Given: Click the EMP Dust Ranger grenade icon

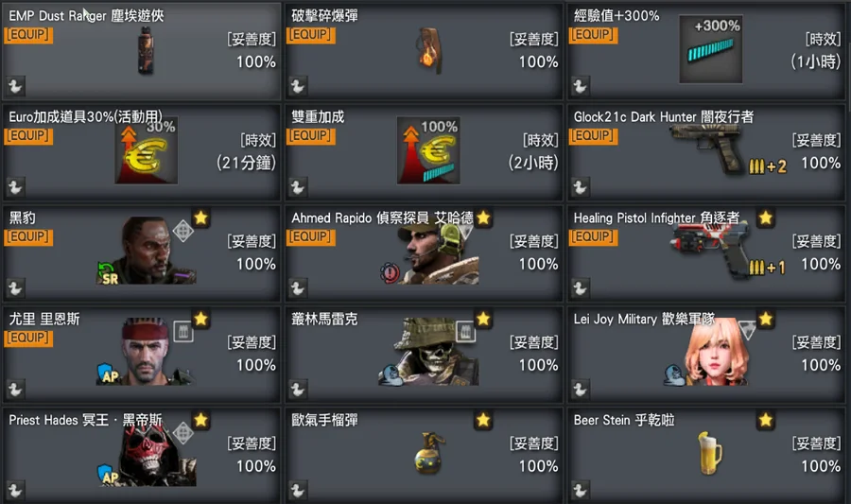Looking at the screenshot, I should (146, 50).
